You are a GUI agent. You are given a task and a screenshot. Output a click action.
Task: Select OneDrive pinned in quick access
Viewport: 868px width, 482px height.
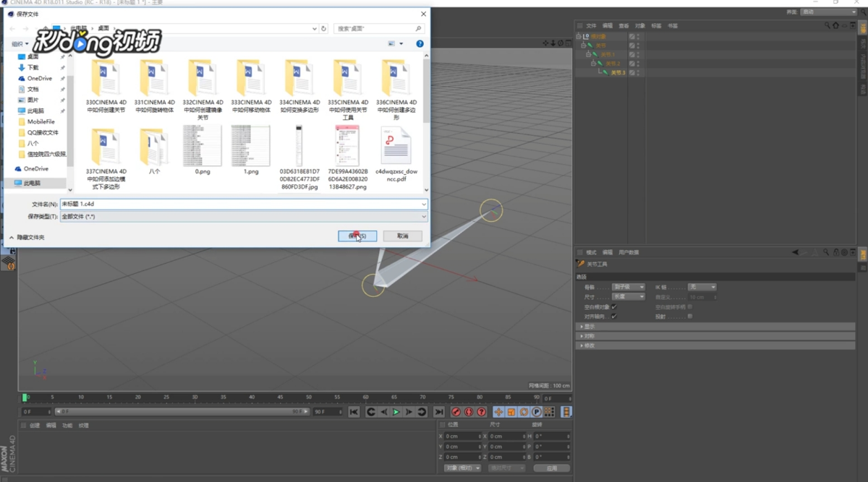pyautogui.click(x=39, y=78)
